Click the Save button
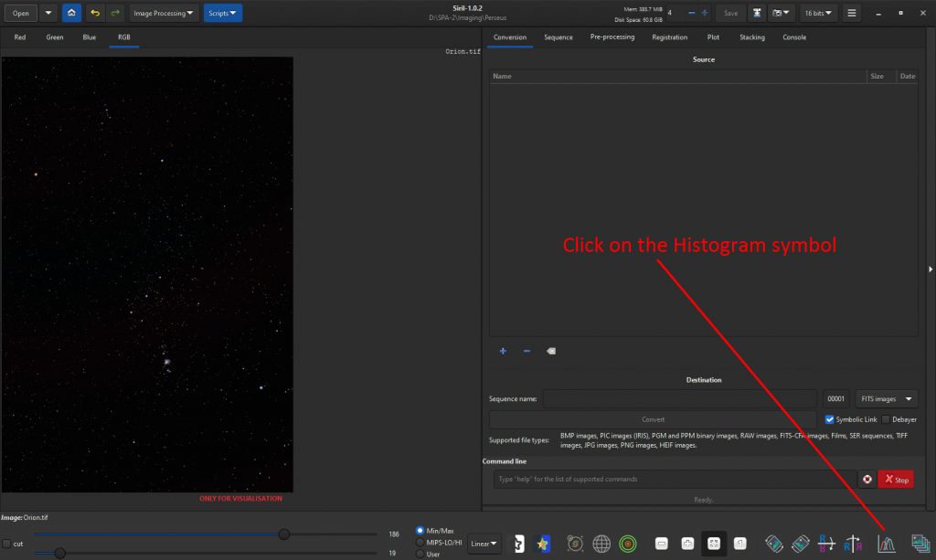 (x=730, y=13)
